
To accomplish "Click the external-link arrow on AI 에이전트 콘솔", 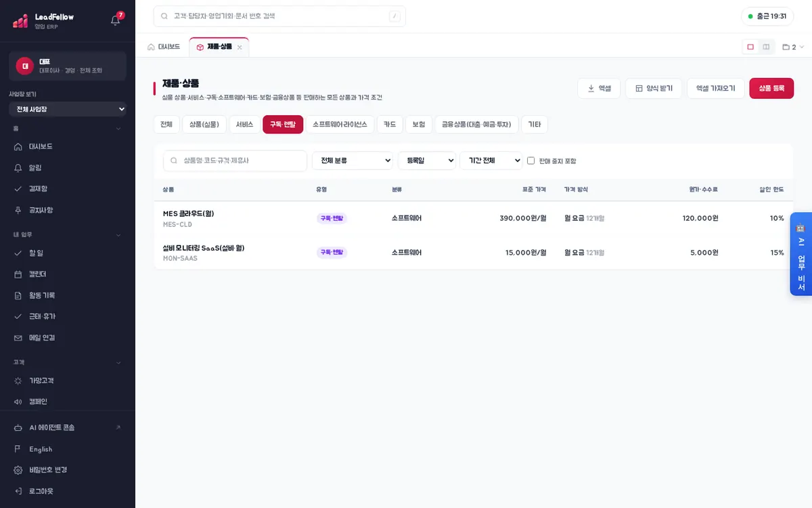I will click(118, 427).
